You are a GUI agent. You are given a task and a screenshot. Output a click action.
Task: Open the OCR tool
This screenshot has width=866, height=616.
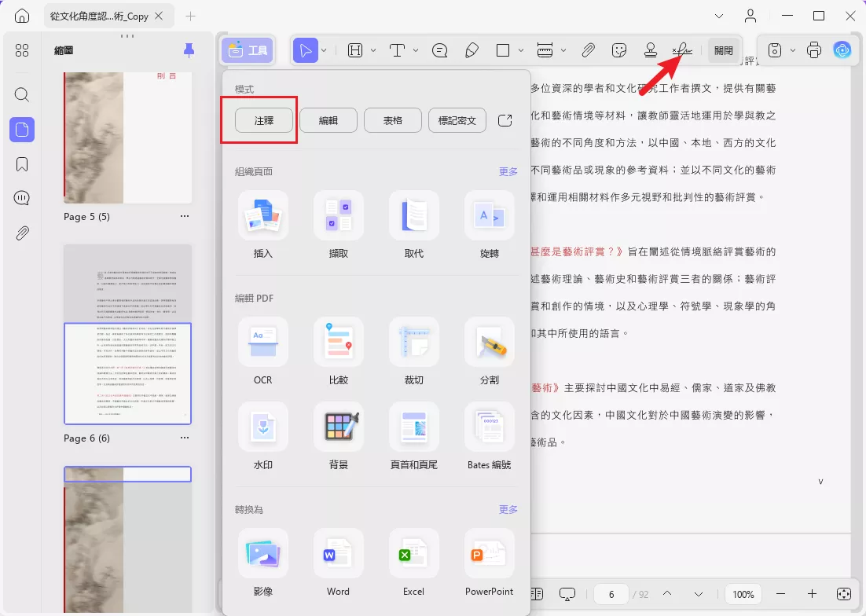[x=263, y=351]
